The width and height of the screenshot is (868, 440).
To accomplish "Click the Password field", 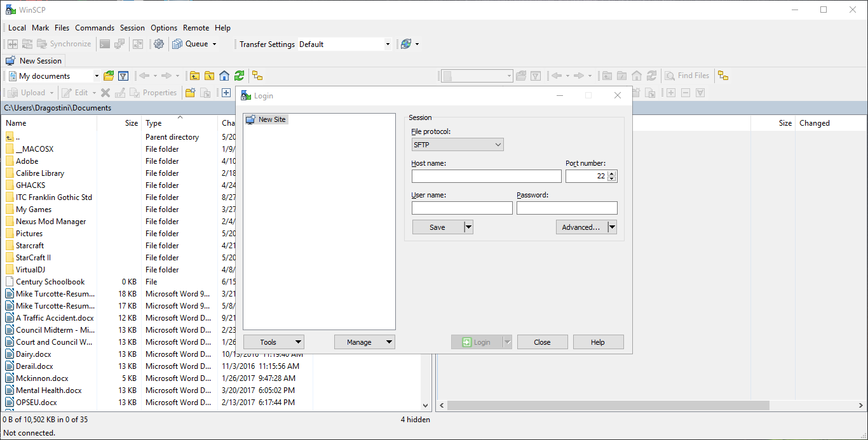I will (x=567, y=208).
